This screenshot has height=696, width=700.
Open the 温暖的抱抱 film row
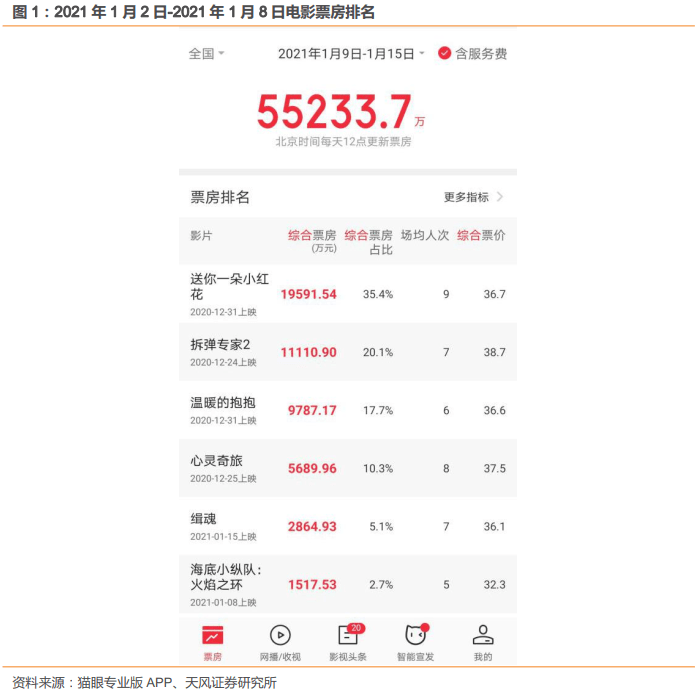[x=348, y=410]
